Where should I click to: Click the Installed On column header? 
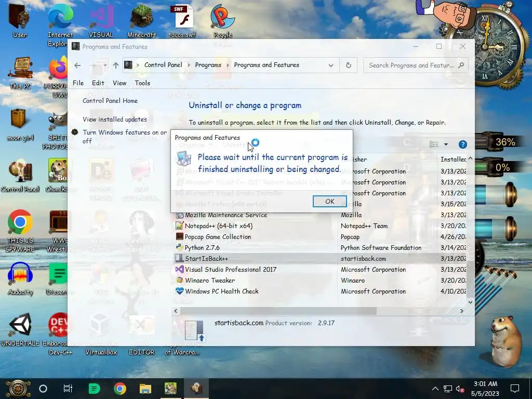click(453, 159)
